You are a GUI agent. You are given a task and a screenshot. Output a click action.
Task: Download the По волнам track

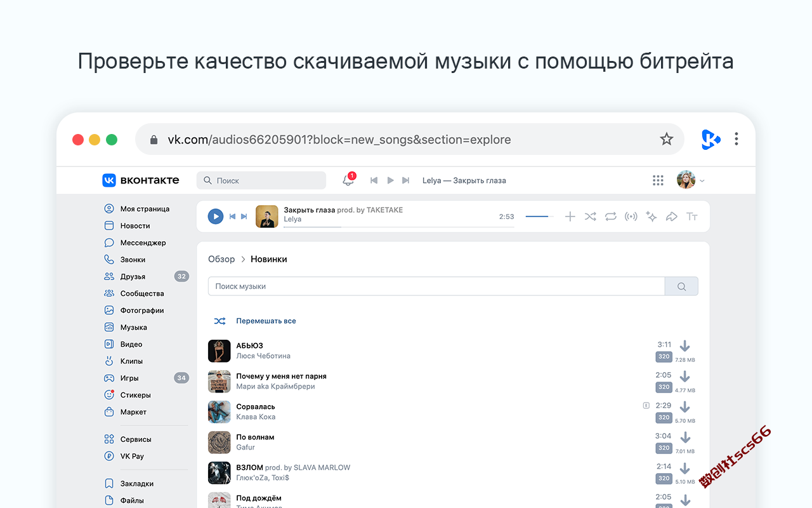click(x=684, y=438)
